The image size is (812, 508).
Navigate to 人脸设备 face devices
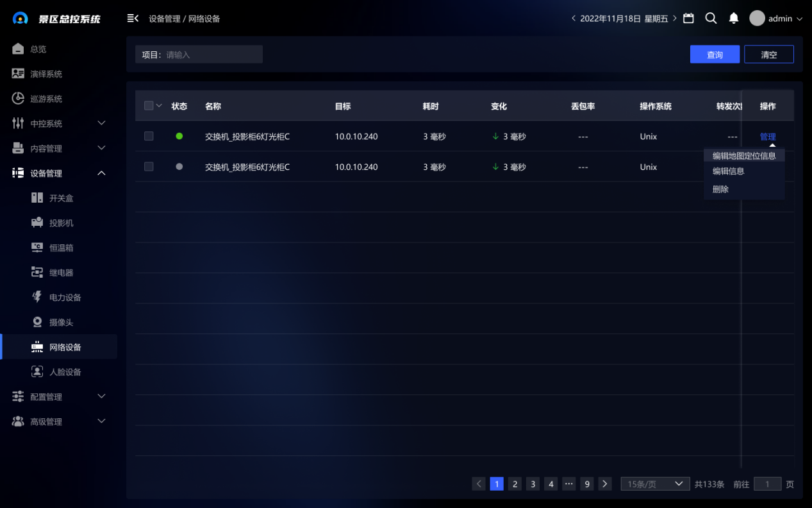click(x=65, y=372)
